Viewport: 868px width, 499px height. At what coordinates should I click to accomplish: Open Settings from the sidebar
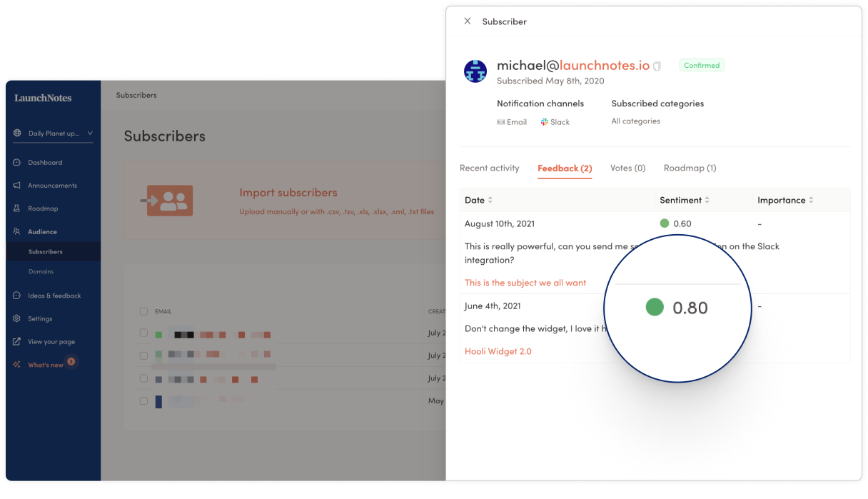tap(40, 319)
